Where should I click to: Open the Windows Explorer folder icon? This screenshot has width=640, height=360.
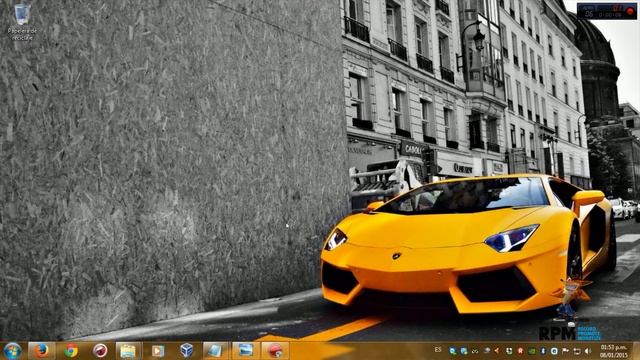pos(128,351)
